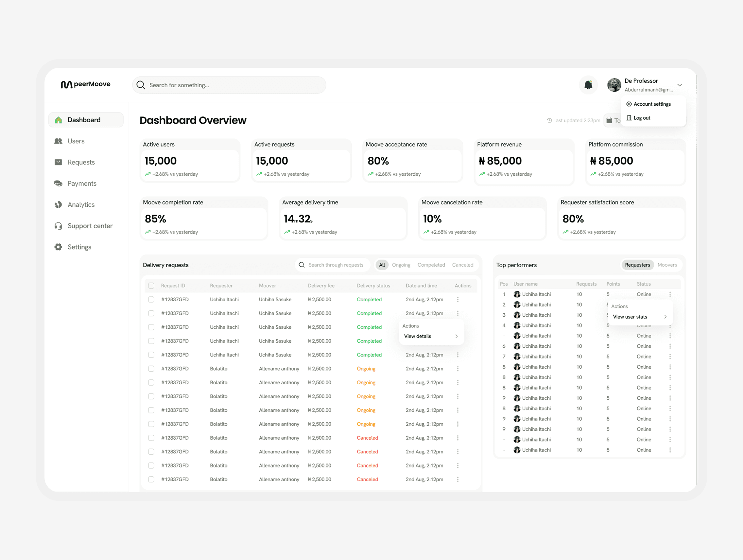
Task: Switch to the Canceled filter tab
Action: tap(462, 265)
